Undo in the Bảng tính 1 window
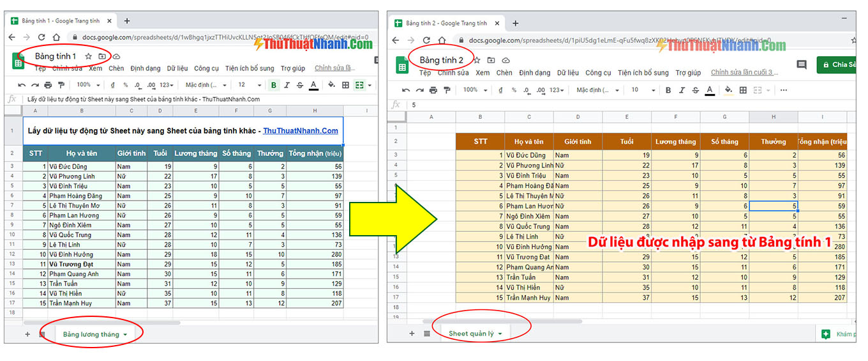The image size is (868, 361). [21, 85]
